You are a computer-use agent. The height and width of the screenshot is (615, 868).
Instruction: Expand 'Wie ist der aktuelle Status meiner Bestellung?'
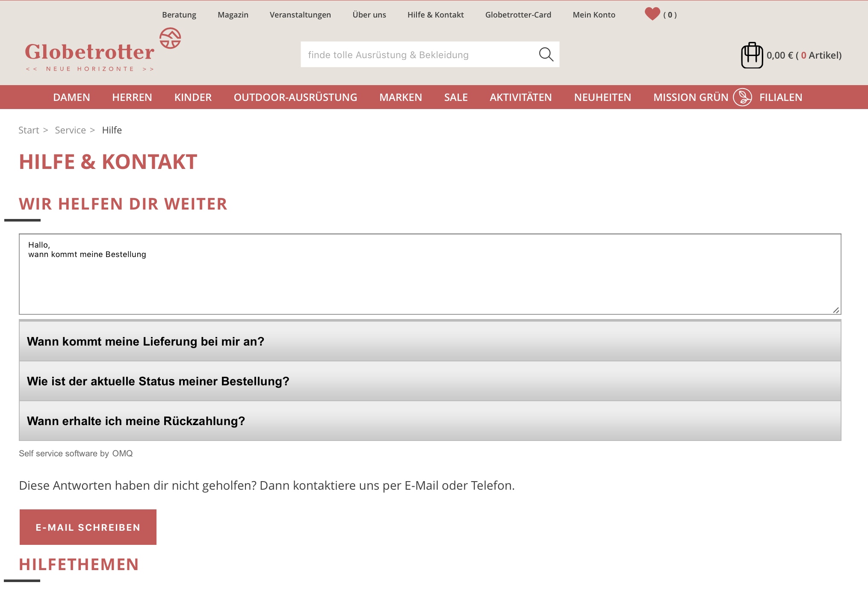tap(430, 381)
